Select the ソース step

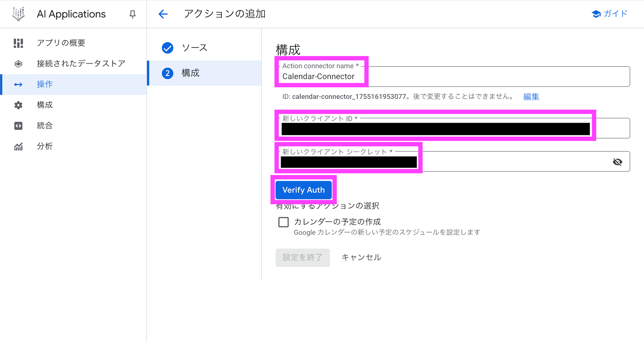[x=204, y=48]
